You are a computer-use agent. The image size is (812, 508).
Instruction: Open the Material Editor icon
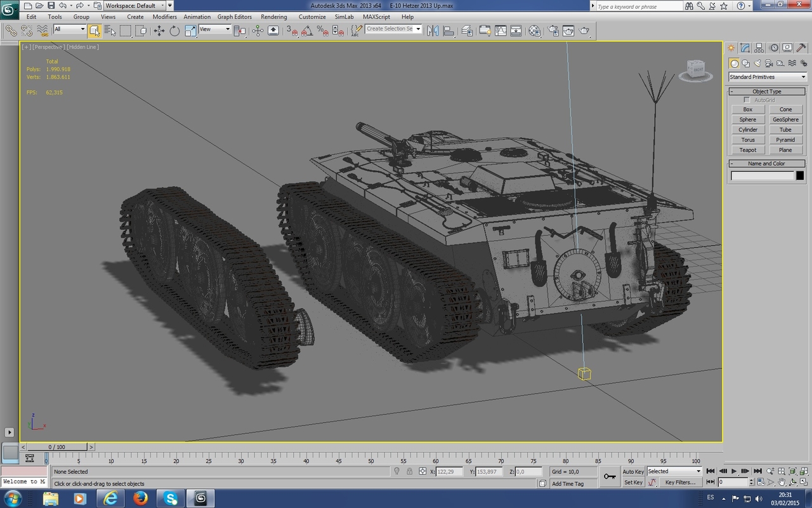coord(534,30)
